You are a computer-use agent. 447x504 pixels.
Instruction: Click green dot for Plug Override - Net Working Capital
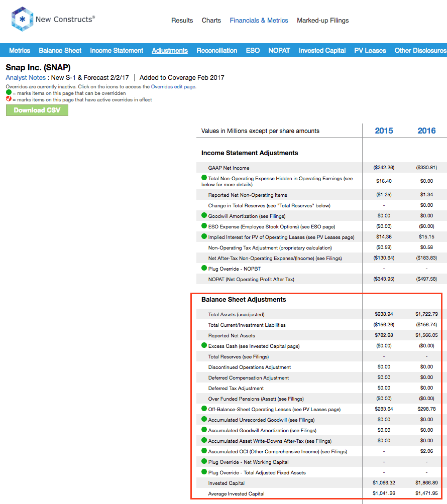click(204, 461)
